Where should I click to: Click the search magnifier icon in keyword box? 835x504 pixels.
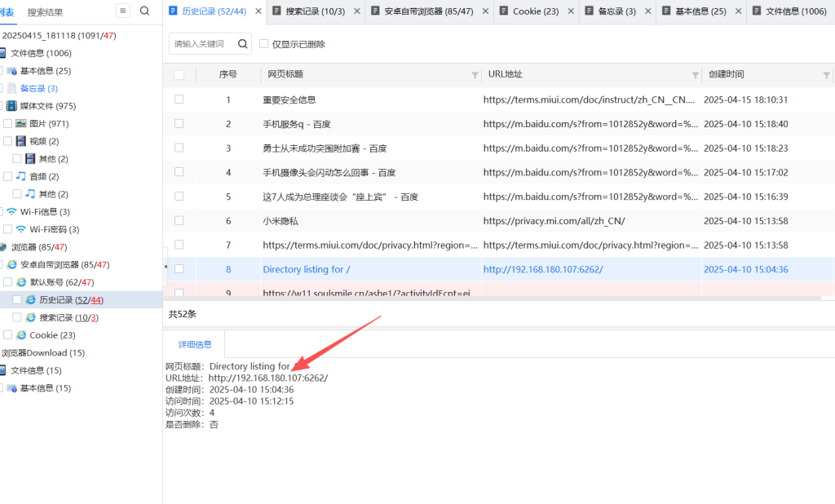click(243, 44)
